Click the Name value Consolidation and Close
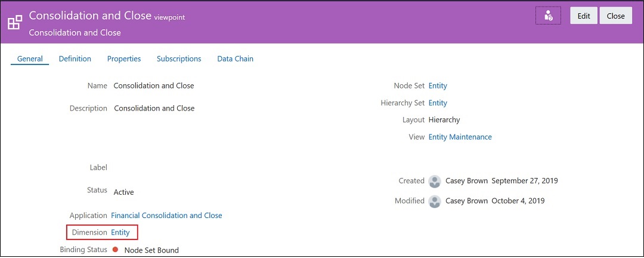The image size is (644, 258). (x=154, y=86)
